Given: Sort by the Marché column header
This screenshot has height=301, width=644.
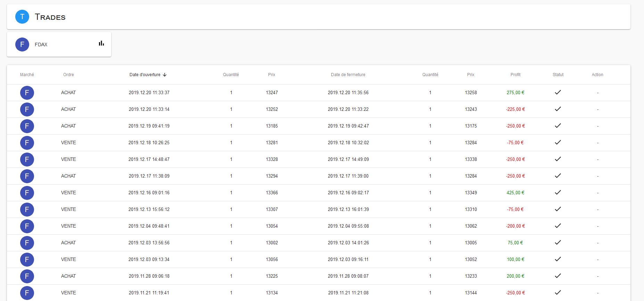Looking at the screenshot, I should pos(27,75).
